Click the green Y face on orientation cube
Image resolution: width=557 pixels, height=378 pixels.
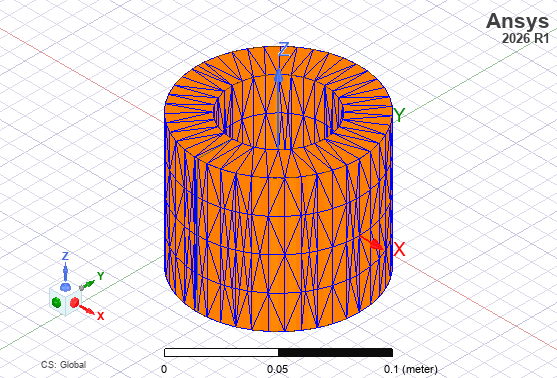coord(56,302)
